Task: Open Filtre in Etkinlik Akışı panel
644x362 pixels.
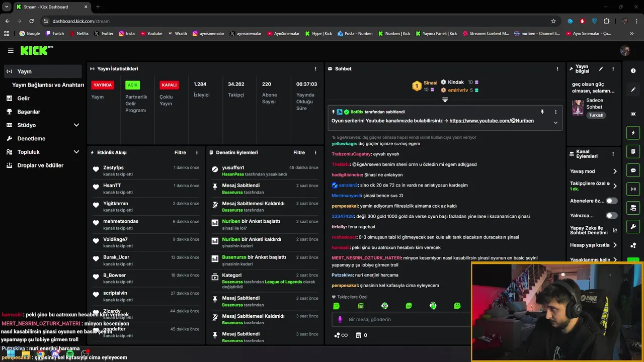Action: coord(180,152)
